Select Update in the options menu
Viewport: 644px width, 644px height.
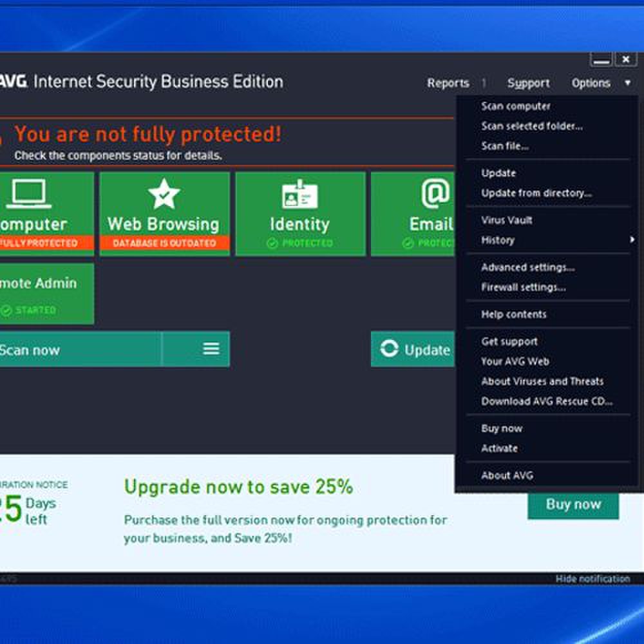coord(498,173)
